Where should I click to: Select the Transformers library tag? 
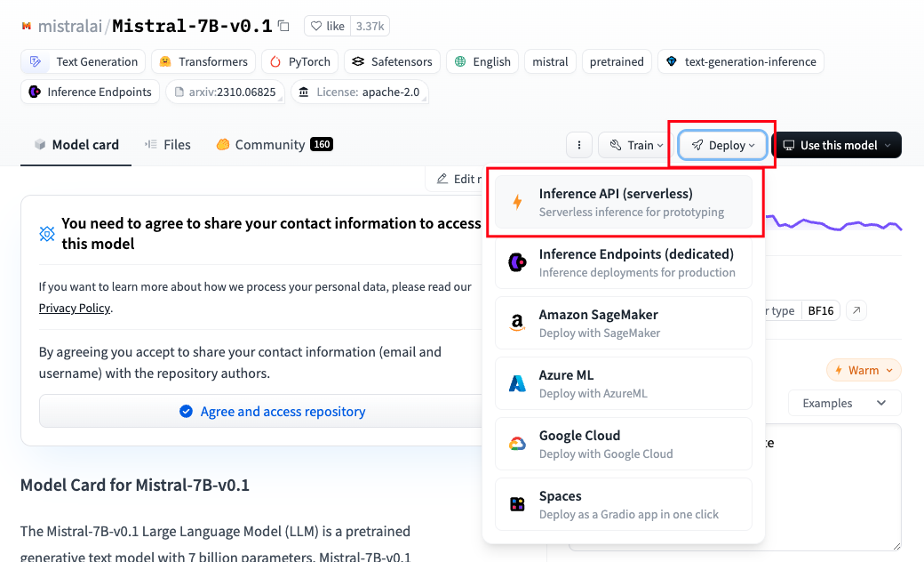tap(203, 61)
